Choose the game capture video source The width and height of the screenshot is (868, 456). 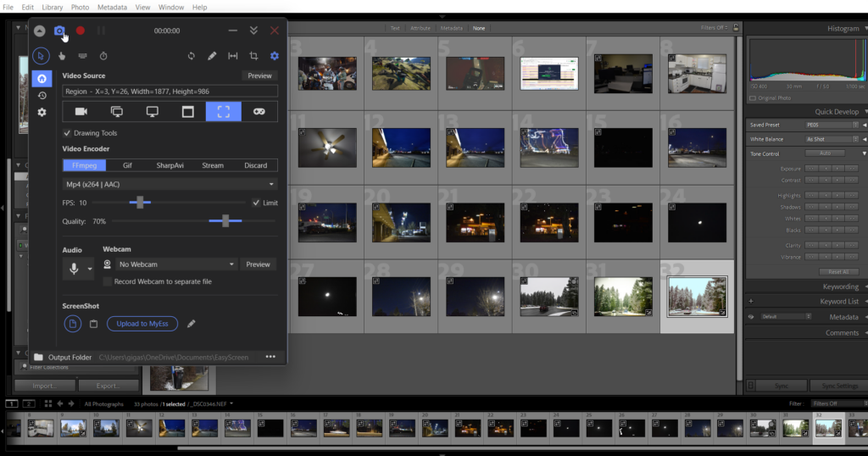click(x=259, y=111)
